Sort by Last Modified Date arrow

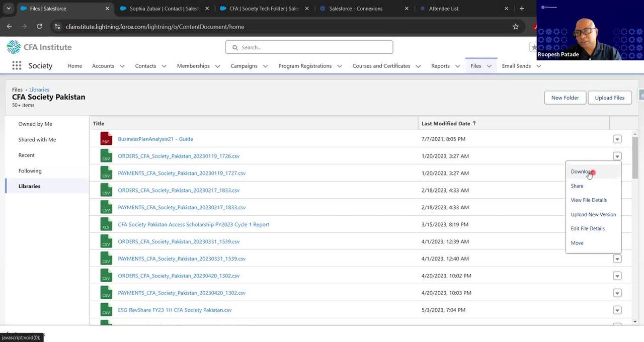click(474, 123)
